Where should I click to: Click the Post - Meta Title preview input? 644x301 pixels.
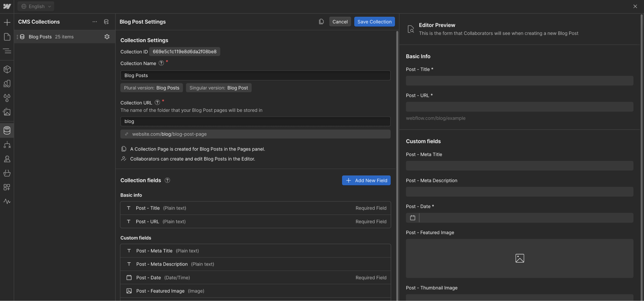pyautogui.click(x=519, y=166)
